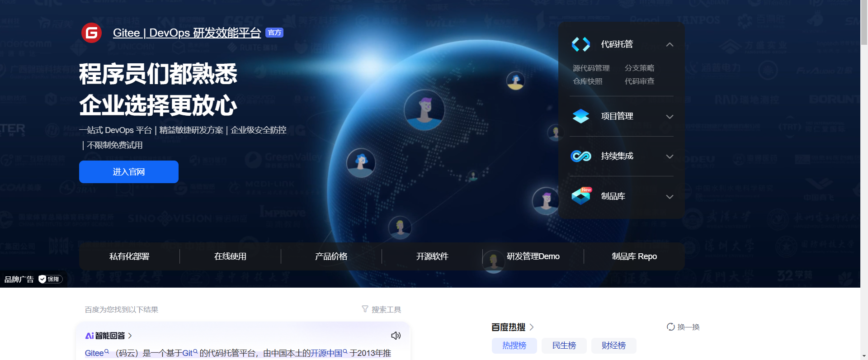Click the speaker read-aloud icon

point(396,336)
